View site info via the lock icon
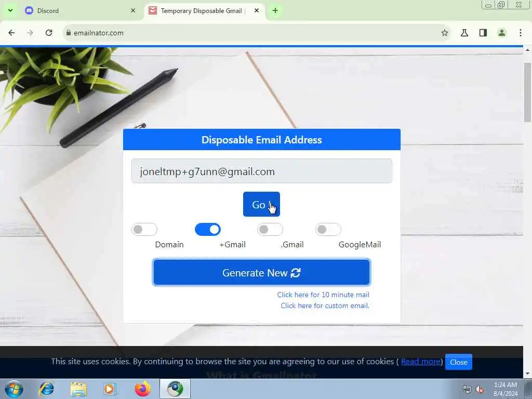This screenshot has width=532, height=399. [x=69, y=33]
